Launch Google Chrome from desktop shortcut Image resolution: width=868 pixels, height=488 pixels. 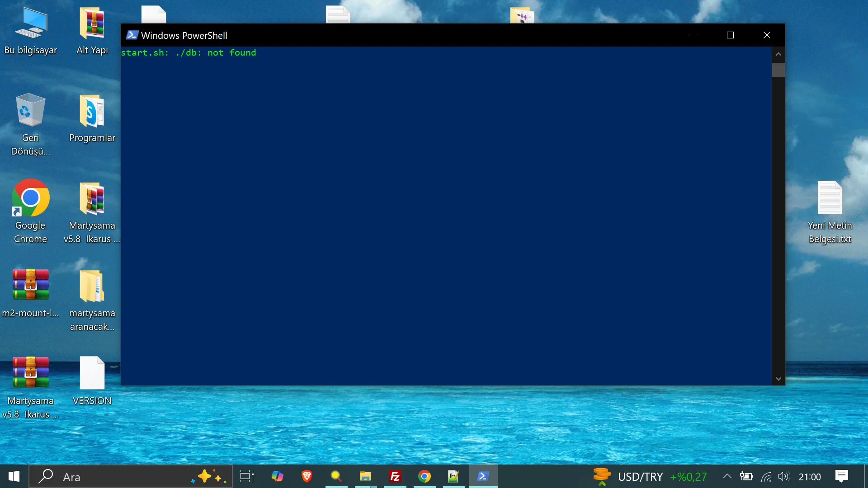[x=31, y=211]
